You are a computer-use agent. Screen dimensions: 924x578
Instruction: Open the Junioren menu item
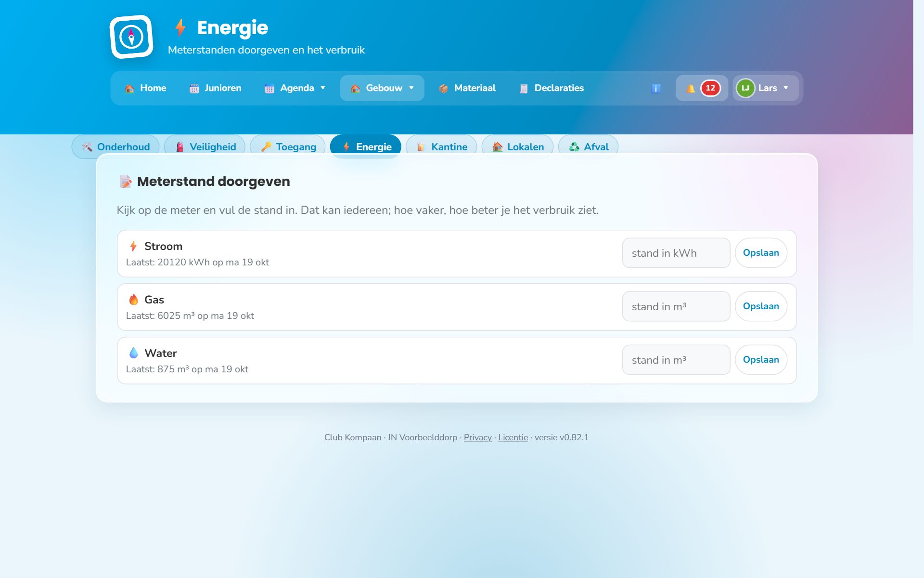pos(216,88)
